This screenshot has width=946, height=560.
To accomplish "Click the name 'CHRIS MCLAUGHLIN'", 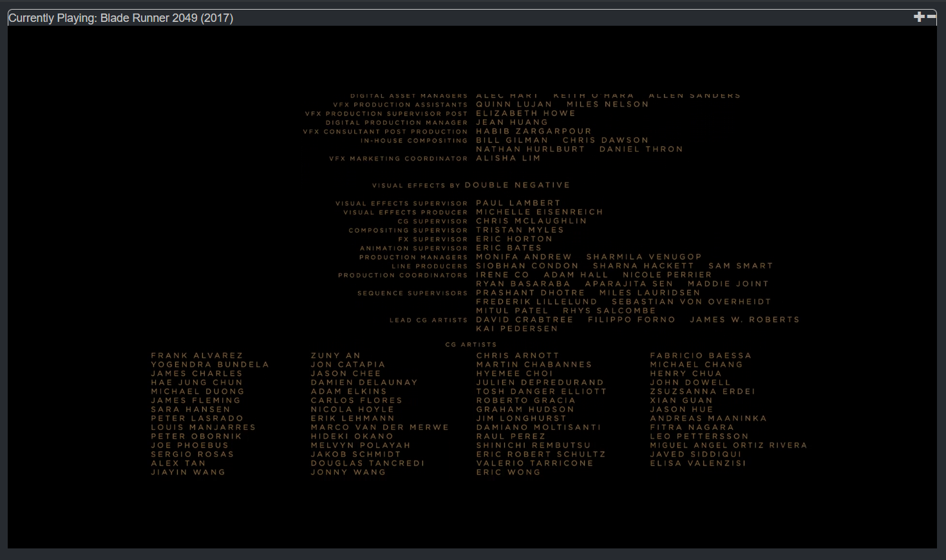I will tap(531, 221).
